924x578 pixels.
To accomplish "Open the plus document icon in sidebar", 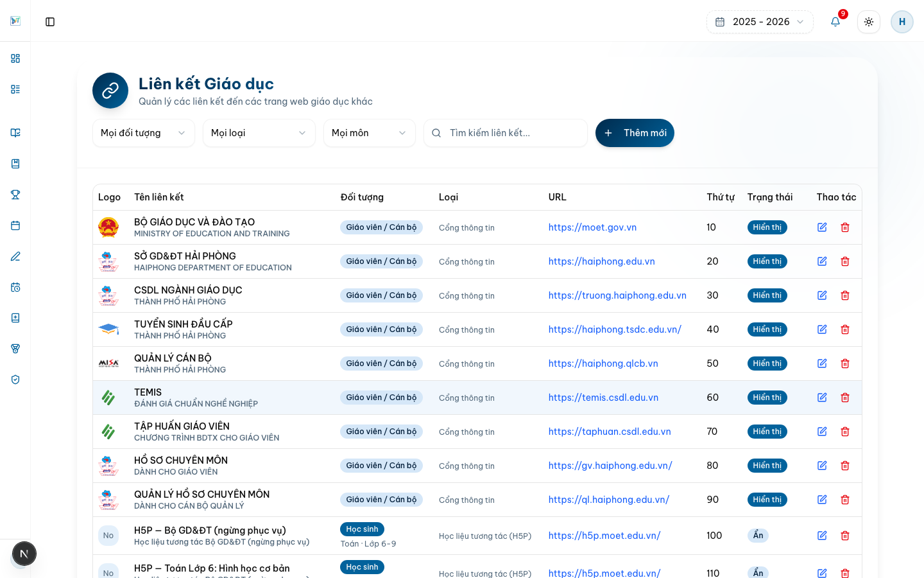I will coord(15,318).
